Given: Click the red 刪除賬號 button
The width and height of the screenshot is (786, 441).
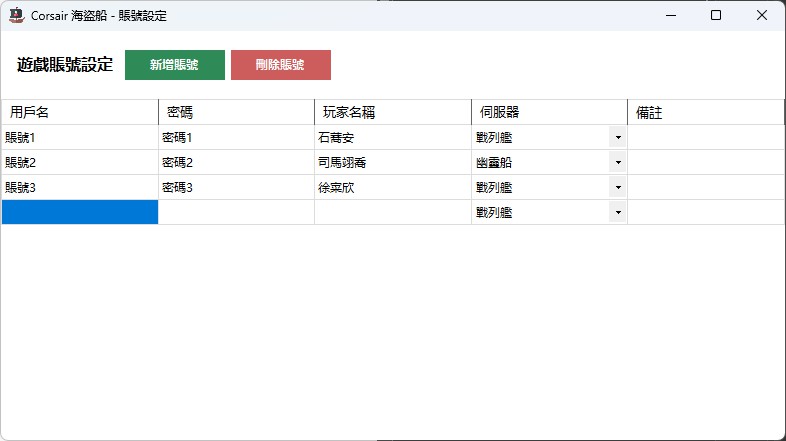Looking at the screenshot, I should pyautogui.click(x=280, y=65).
